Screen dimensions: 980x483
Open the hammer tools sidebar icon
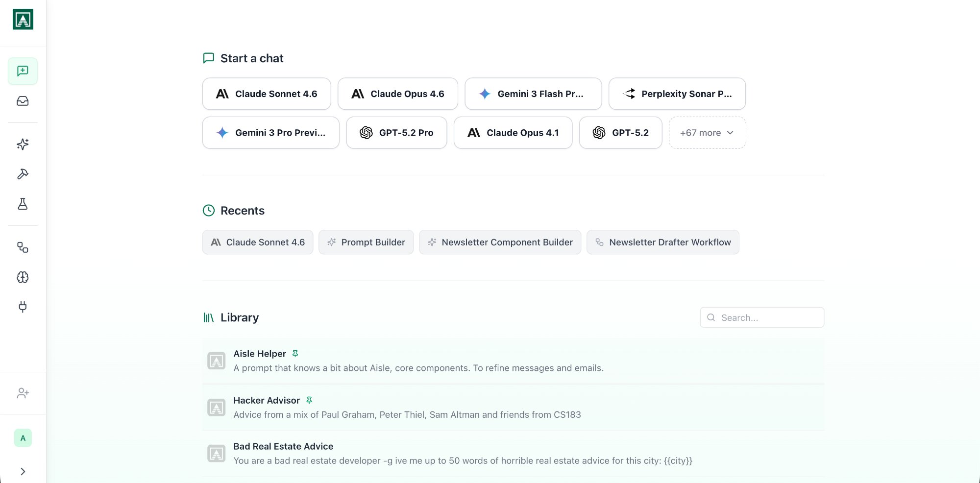point(23,174)
